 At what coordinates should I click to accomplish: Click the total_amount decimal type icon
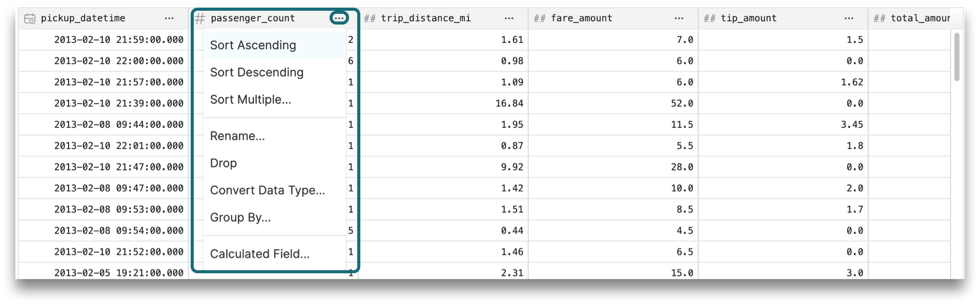pyautogui.click(x=879, y=18)
